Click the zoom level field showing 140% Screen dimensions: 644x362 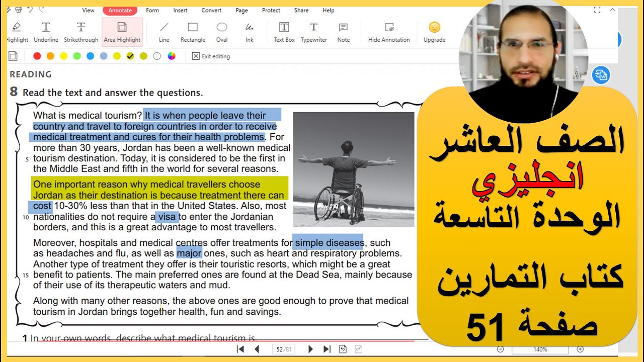click(540, 349)
